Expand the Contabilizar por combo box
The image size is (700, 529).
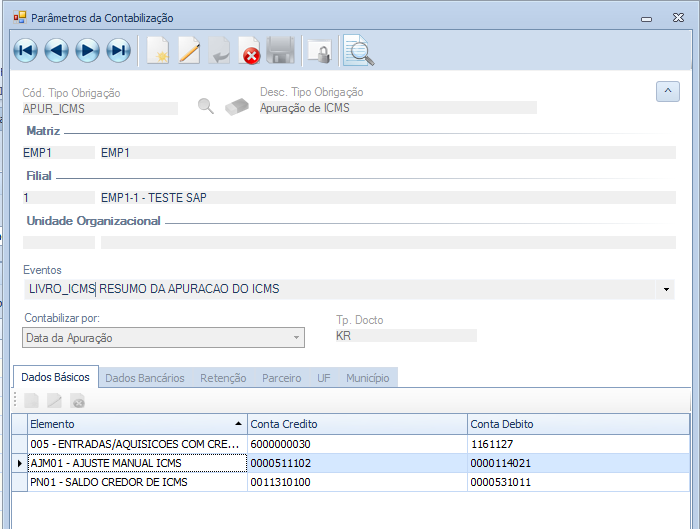[296, 338]
